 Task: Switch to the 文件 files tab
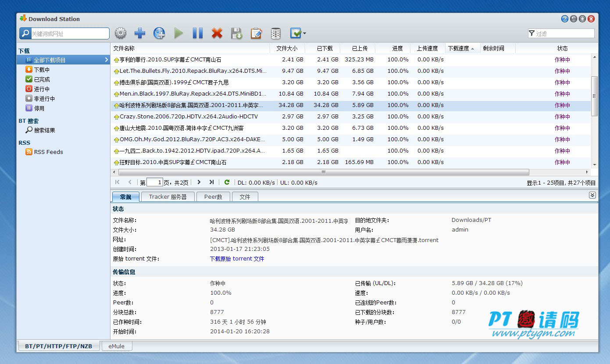click(x=245, y=197)
